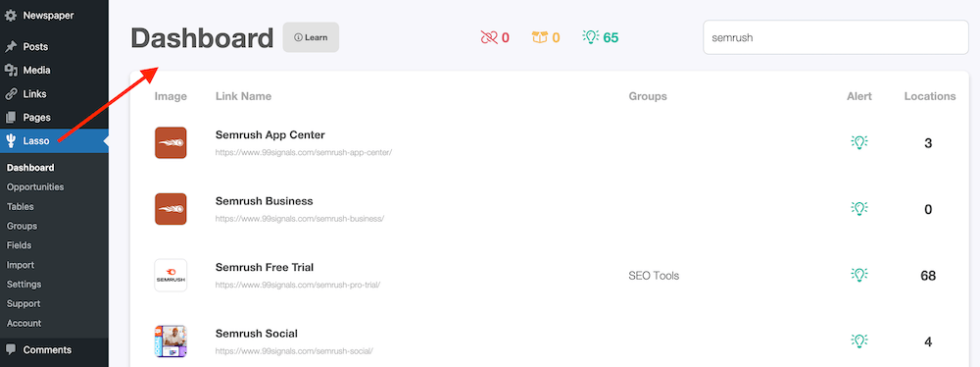The width and height of the screenshot is (980, 367).
Task: Open Semrush Social thumbnail image
Action: click(x=171, y=341)
